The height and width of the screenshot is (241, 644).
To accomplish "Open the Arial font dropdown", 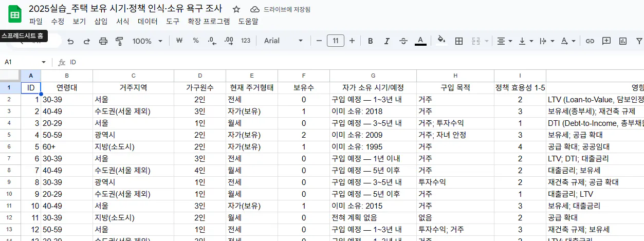I will coord(283,41).
